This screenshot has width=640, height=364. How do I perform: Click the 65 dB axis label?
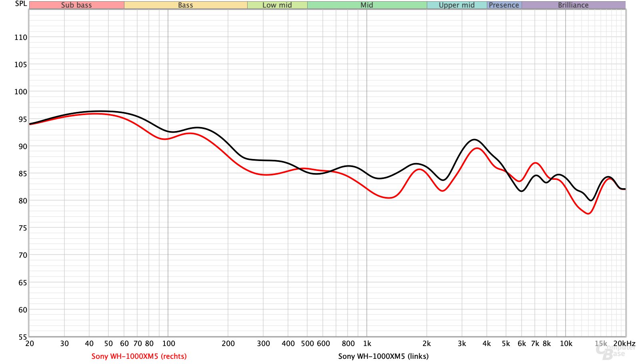(x=23, y=282)
